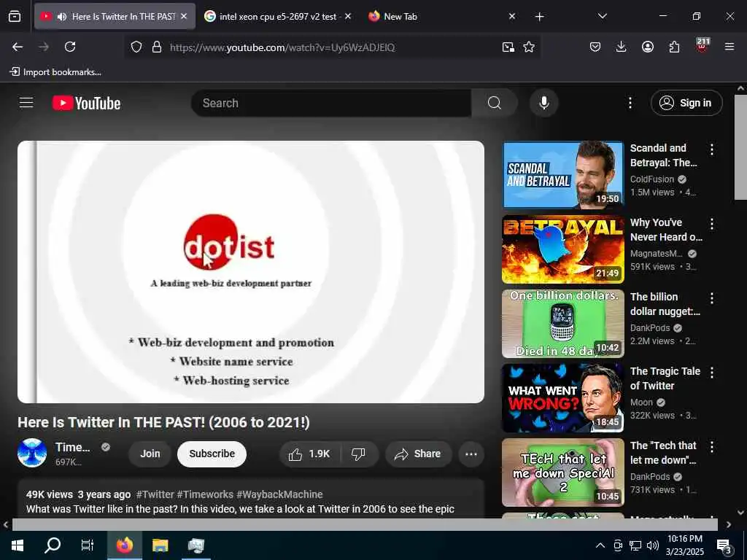Image resolution: width=747 pixels, height=560 pixels.
Task: Open uBlock extension with 211 badge
Action: click(703, 46)
